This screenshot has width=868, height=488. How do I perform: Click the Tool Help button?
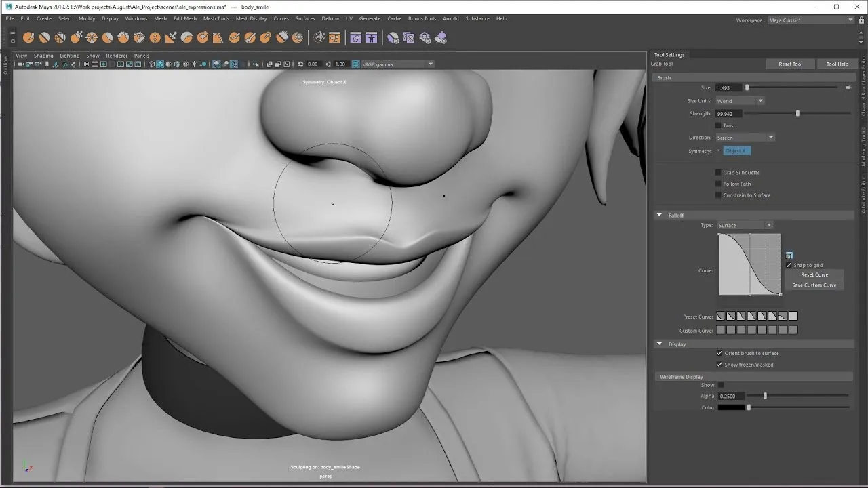(x=837, y=64)
